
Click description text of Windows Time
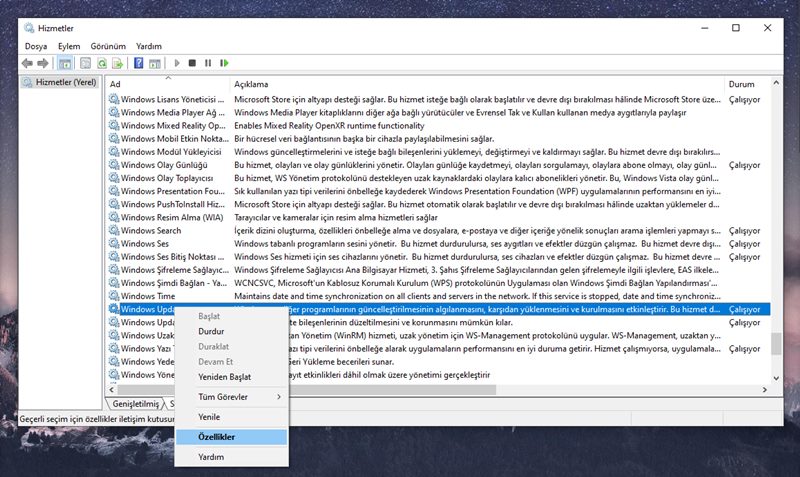pos(477,296)
